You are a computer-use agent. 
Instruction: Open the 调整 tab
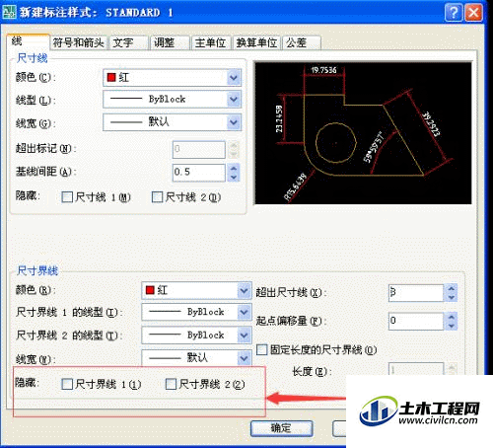(170, 42)
